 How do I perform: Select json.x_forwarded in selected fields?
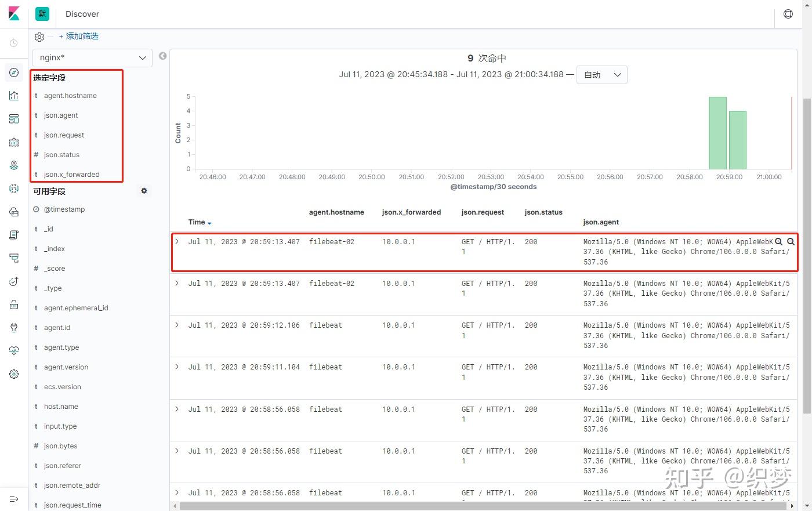(71, 175)
